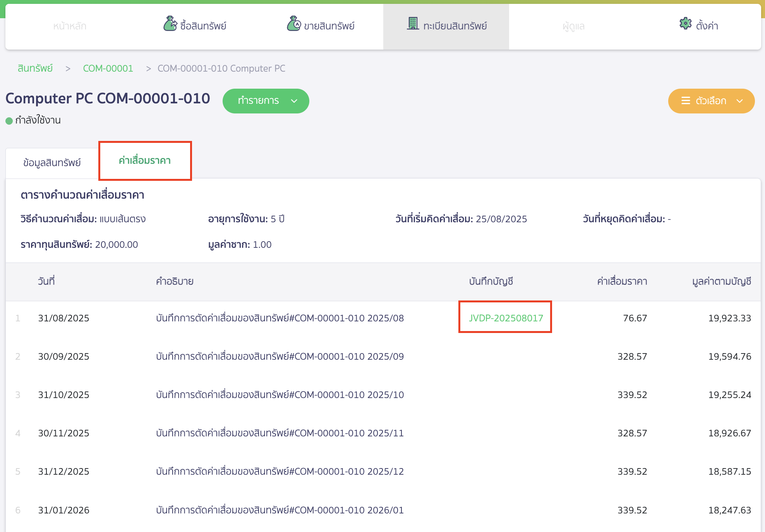Viewport: 765px width, 532px height.
Task: Expand the ทำรายการ dropdown chevron
Action: (294, 101)
